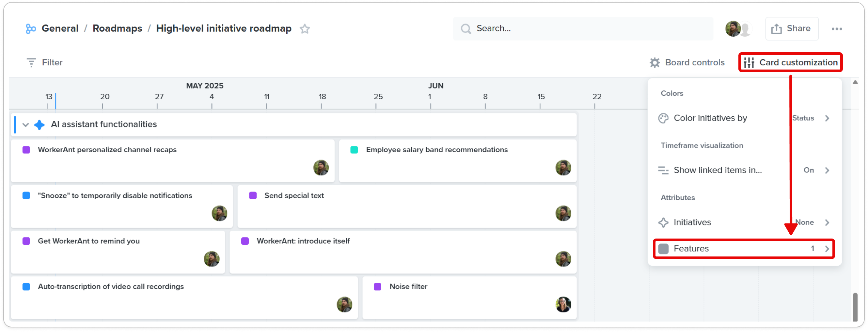Click assignee avatar on Employee salary band card

563,168
